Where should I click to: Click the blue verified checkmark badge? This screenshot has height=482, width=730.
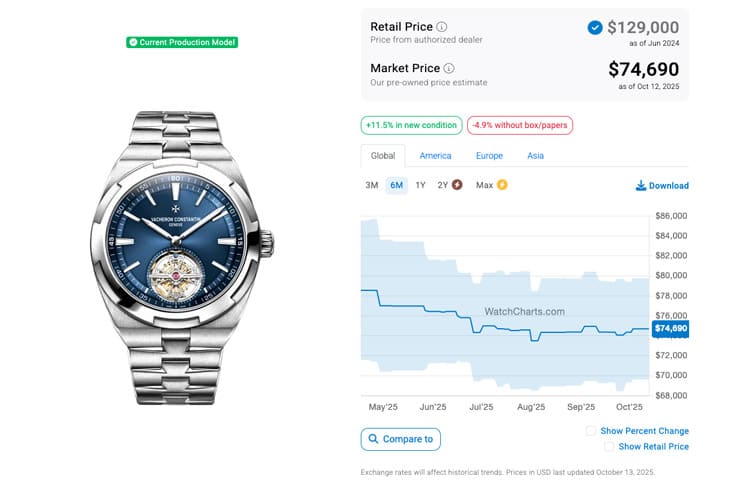[595, 27]
